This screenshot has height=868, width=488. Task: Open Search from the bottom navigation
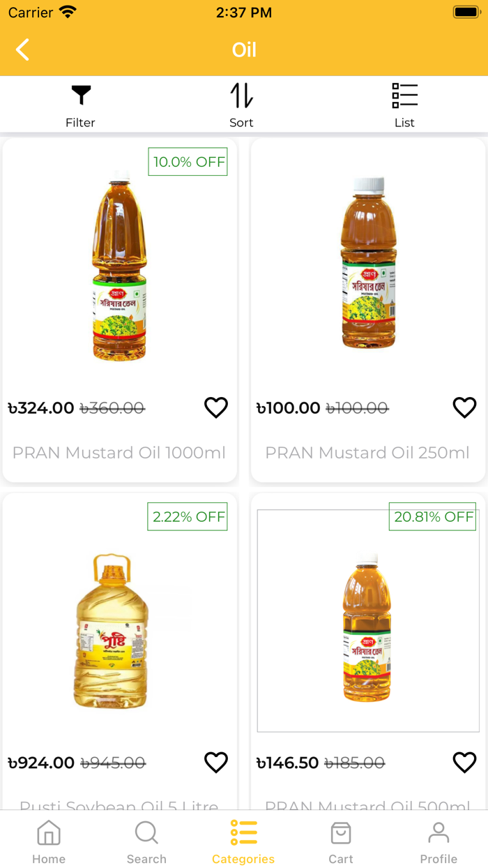click(x=146, y=841)
